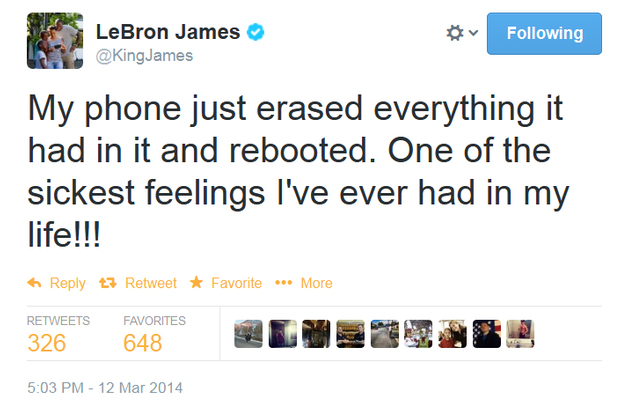Click the Retweet arrows icon
Image resolution: width=620 pixels, height=400 pixels.
click(x=108, y=283)
